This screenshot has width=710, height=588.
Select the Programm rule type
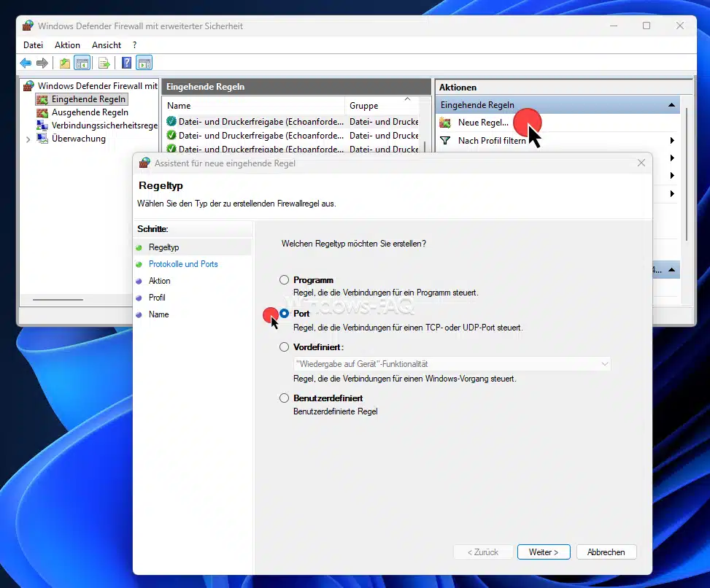tap(284, 279)
